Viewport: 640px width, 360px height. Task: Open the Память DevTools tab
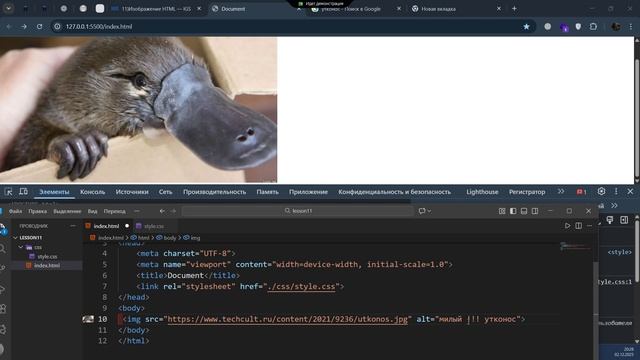[x=267, y=192]
